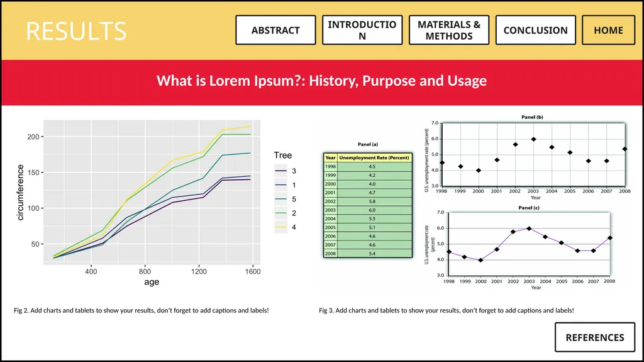Select the Lorem Ipsum title banner text
The height and width of the screenshot is (362, 644).
click(x=321, y=81)
